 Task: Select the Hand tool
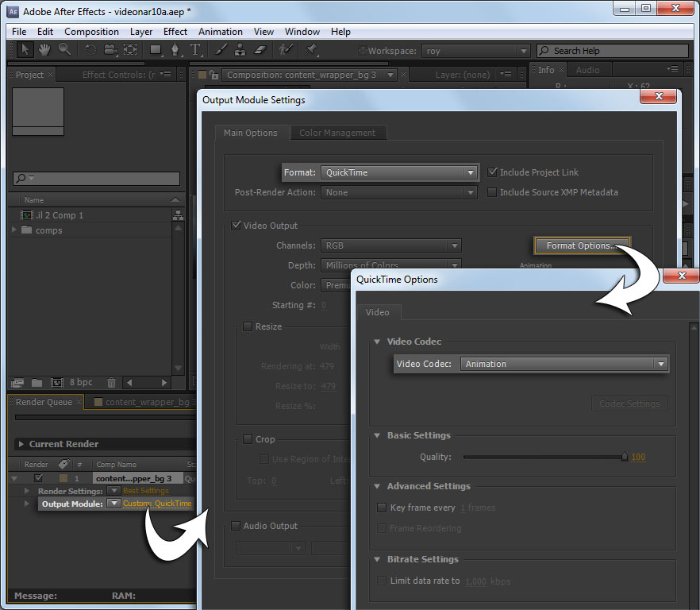44,49
